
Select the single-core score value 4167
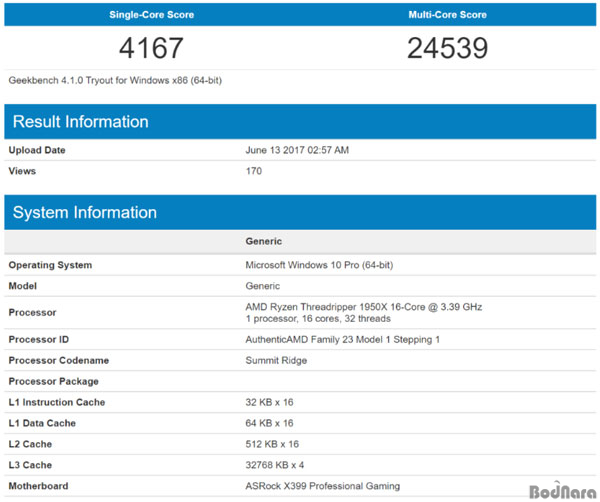tap(152, 48)
